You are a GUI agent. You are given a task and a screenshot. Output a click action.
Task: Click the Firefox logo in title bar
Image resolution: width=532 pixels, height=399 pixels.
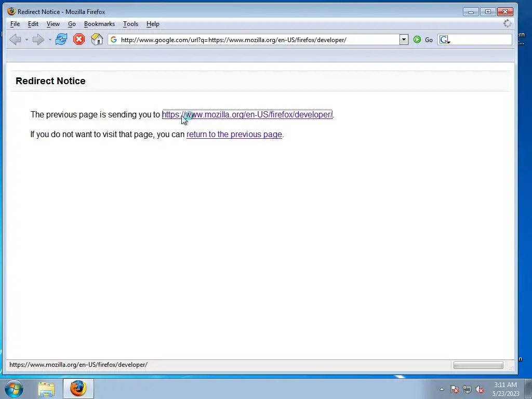11,11
